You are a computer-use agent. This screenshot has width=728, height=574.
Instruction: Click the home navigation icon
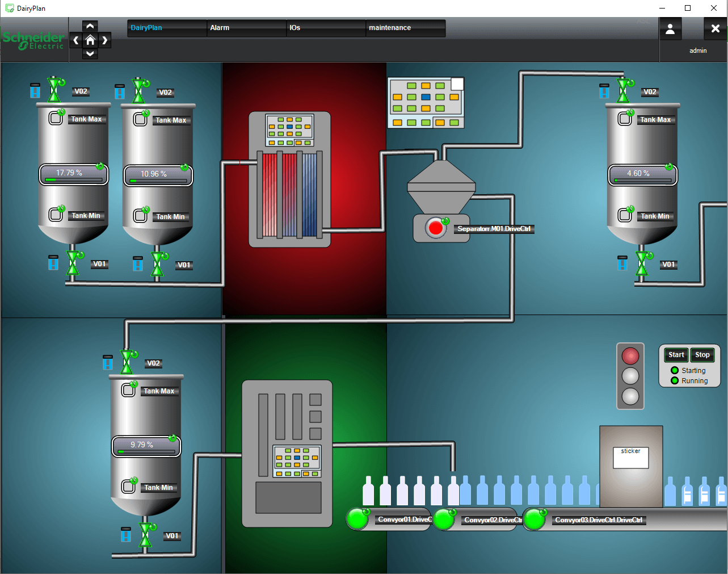click(x=90, y=40)
